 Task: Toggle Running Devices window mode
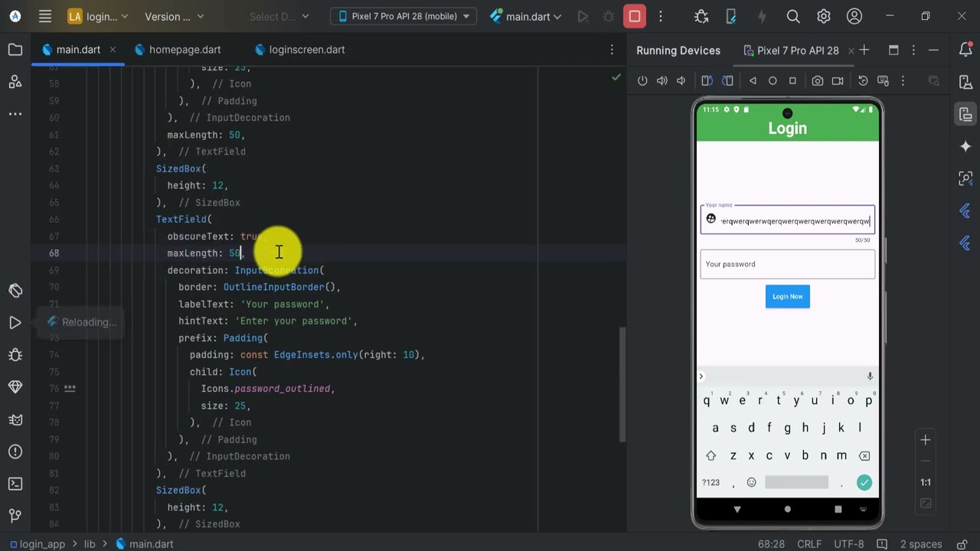point(893,50)
